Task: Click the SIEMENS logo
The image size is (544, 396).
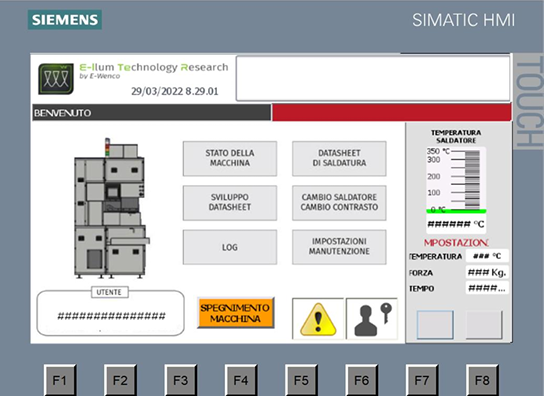Action: (65, 19)
